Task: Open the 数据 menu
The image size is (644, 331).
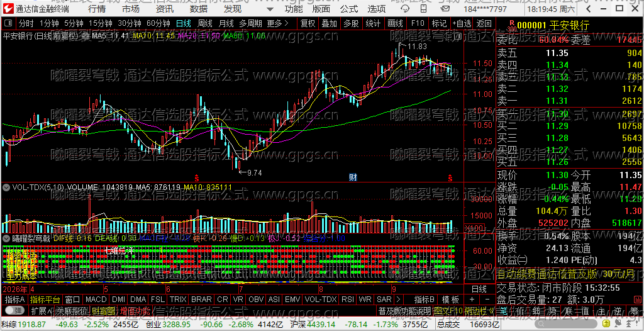Action: [199, 9]
